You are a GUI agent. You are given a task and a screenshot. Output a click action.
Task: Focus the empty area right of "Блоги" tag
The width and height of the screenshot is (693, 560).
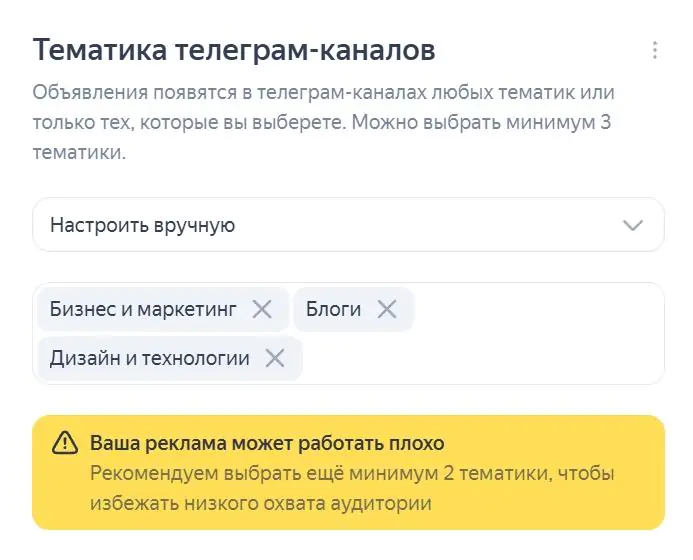coord(537,309)
